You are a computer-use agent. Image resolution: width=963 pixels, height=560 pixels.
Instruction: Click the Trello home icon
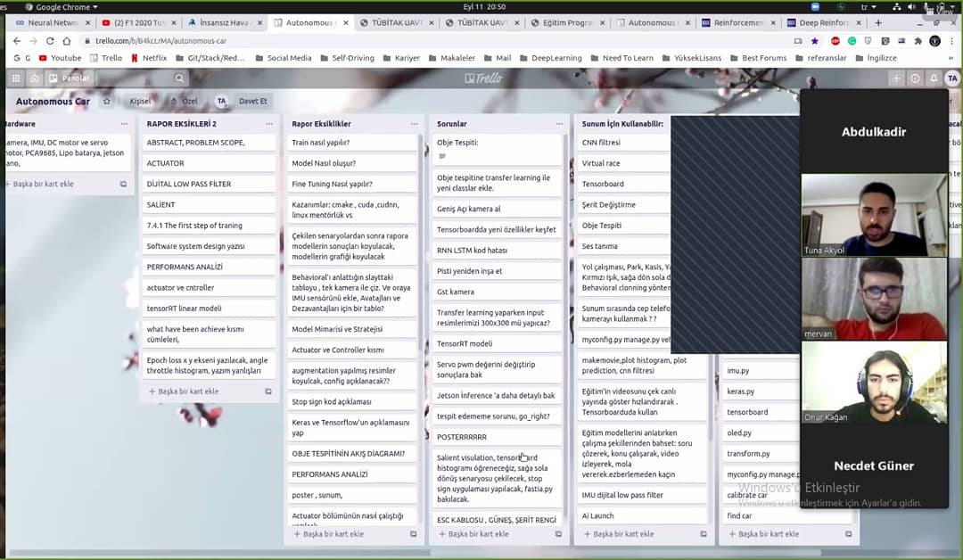click(x=35, y=78)
